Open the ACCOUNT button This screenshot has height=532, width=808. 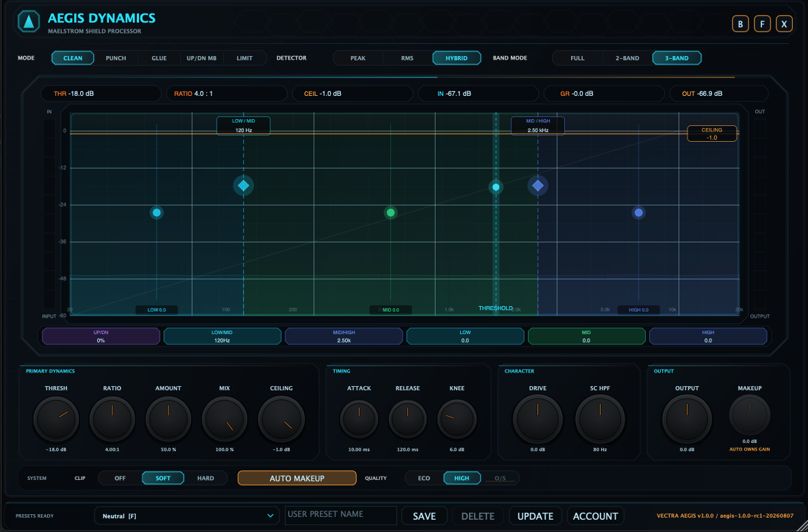(x=596, y=516)
